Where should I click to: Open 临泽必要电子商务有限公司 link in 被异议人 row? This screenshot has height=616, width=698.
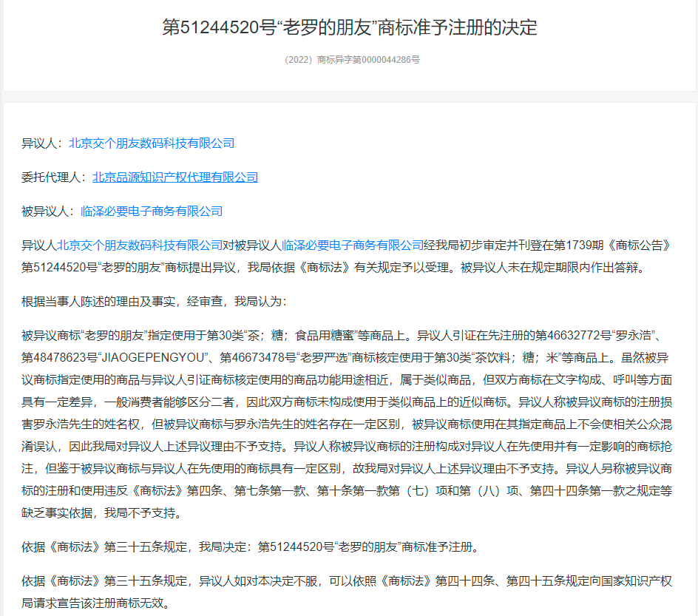pos(152,211)
